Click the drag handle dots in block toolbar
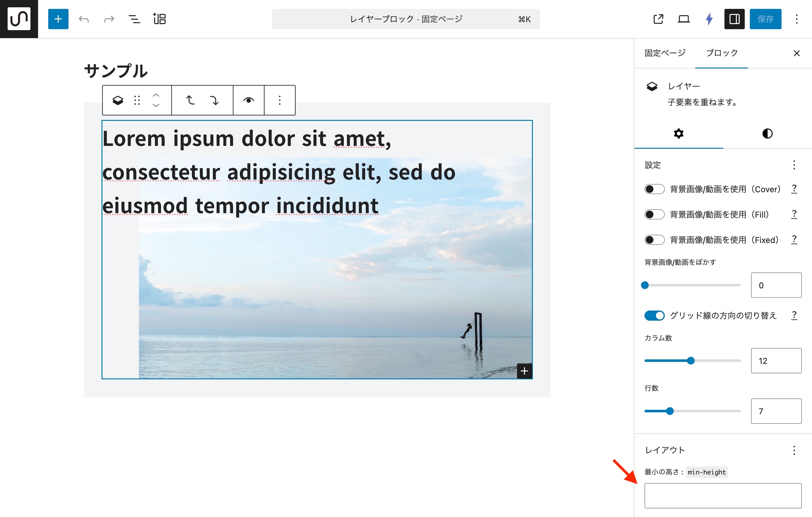Image resolution: width=812 pixels, height=517 pixels. 137,100
